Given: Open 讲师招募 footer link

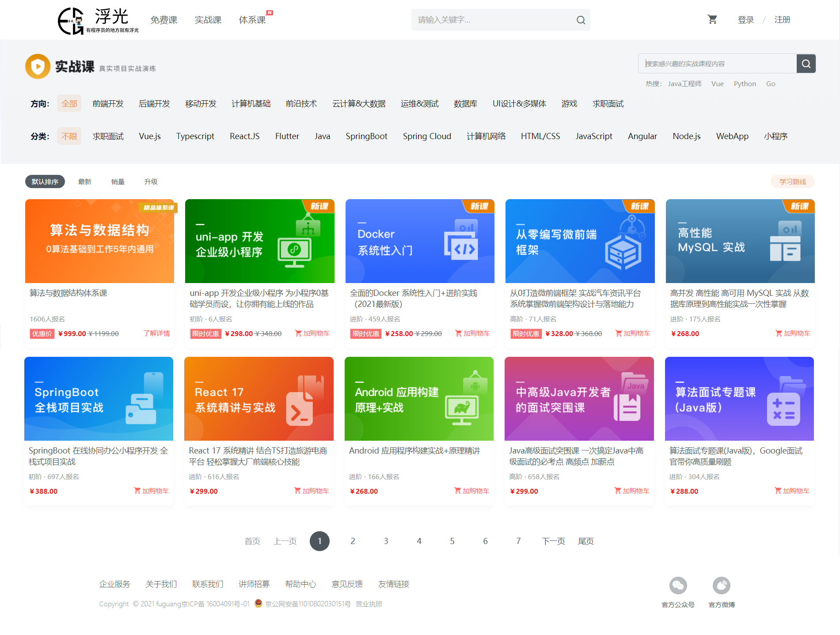Looking at the screenshot, I should (x=254, y=584).
